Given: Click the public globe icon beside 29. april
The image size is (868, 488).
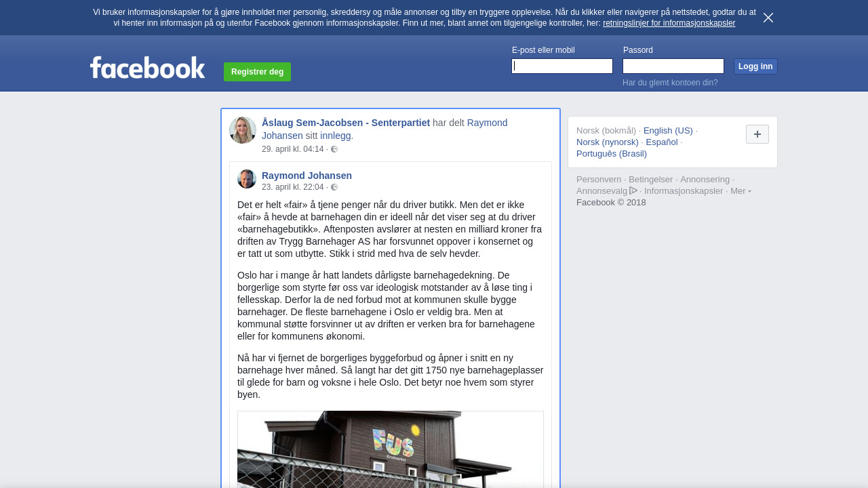Looking at the screenshot, I should pyautogui.click(x=334, y=149).
